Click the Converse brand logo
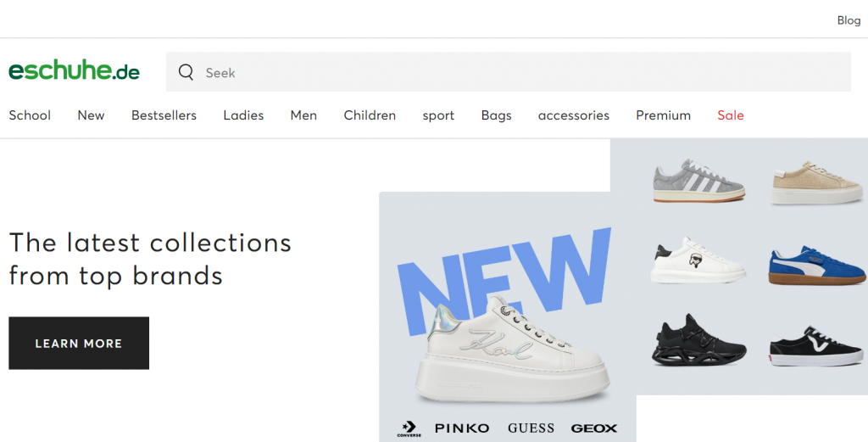The image size is (868, 442). click(x=409, y=428)
